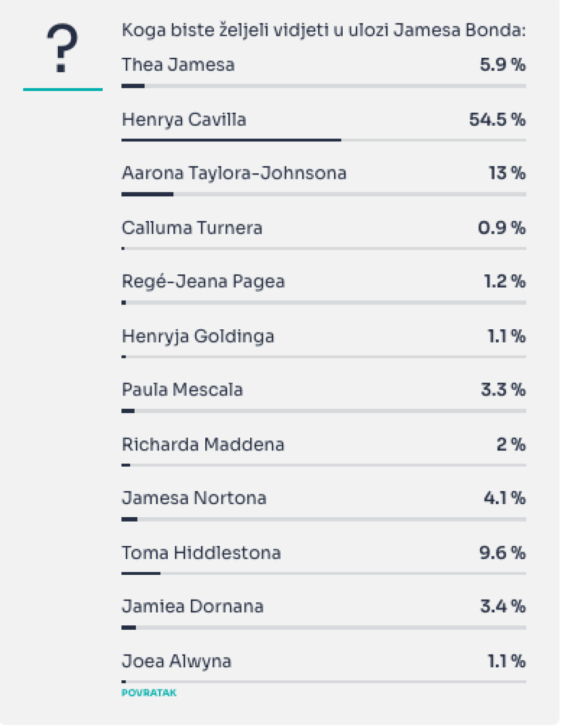Click the 54.5 % result progress bar
Screen dimensions: 561x728
pyautogui.click(x=324, y=140)
